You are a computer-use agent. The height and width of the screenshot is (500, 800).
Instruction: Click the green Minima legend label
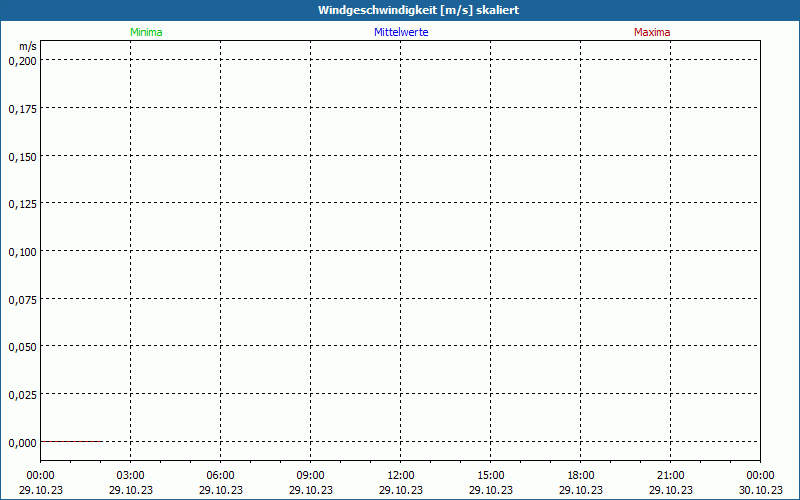pos(146,32)
